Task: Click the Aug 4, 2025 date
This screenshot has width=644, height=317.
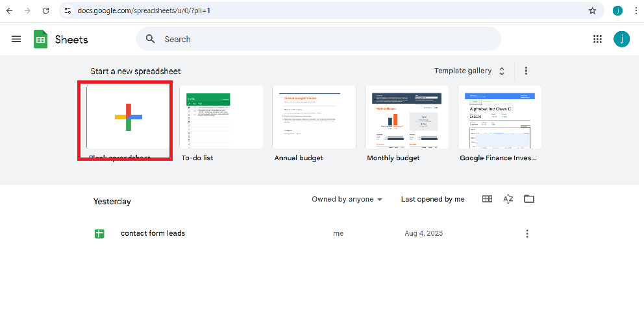Action: 423,234
